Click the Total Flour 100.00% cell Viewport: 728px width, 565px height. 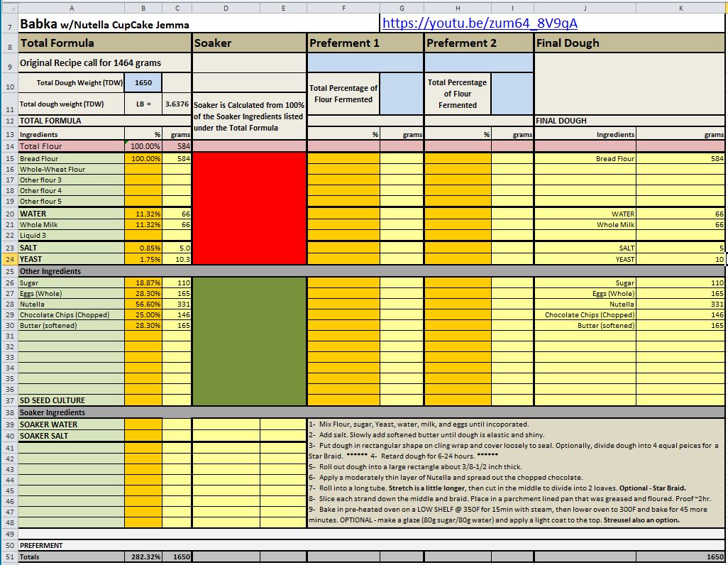point(143,146)
